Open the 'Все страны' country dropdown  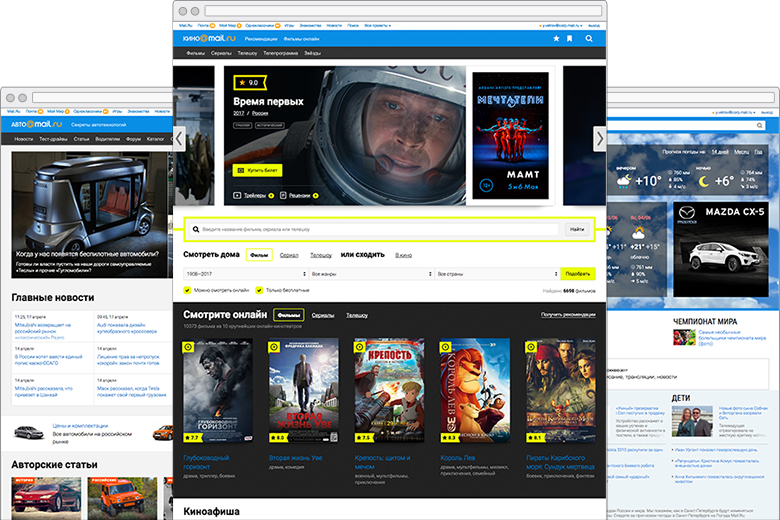[497, 274]
